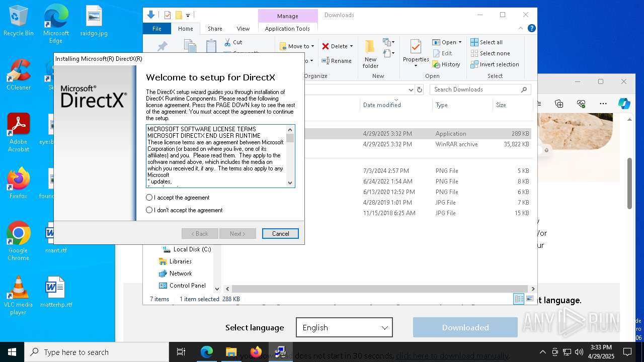Switch to Large icons view
Screen dimensions: 644x362
[530, 299]
